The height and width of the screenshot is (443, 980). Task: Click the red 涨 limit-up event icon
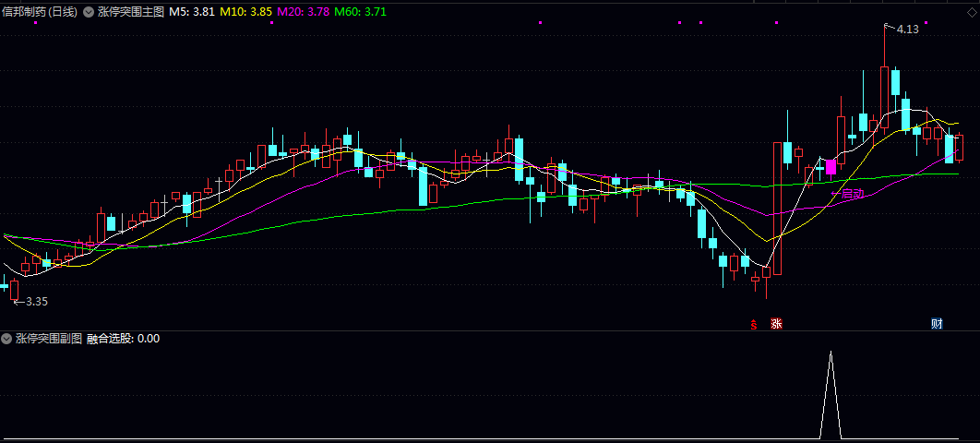coord(776,324)
